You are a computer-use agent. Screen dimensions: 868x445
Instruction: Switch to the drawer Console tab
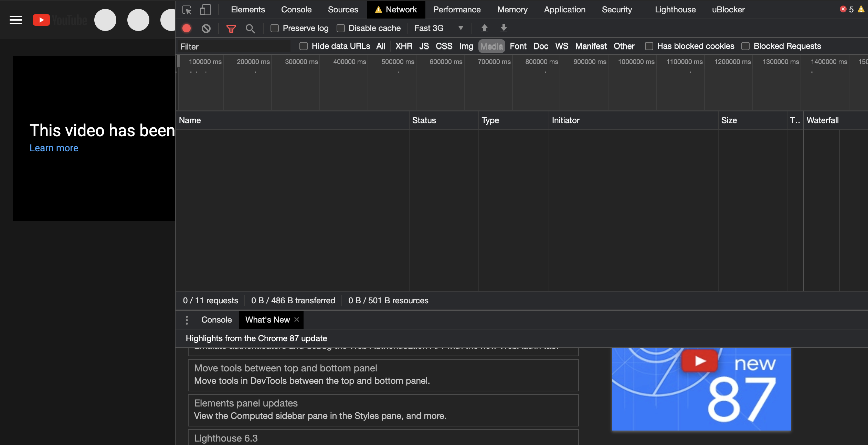click(x=216, y=320)
